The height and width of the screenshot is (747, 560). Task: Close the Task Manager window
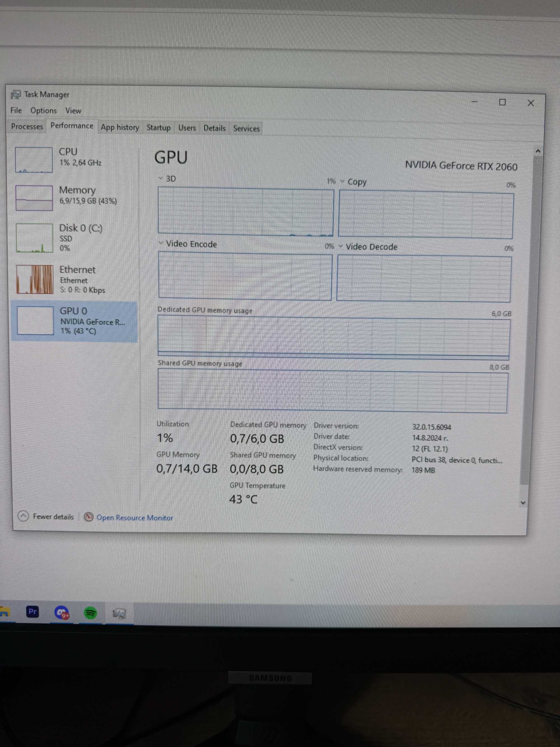click(x=531, y=103)
